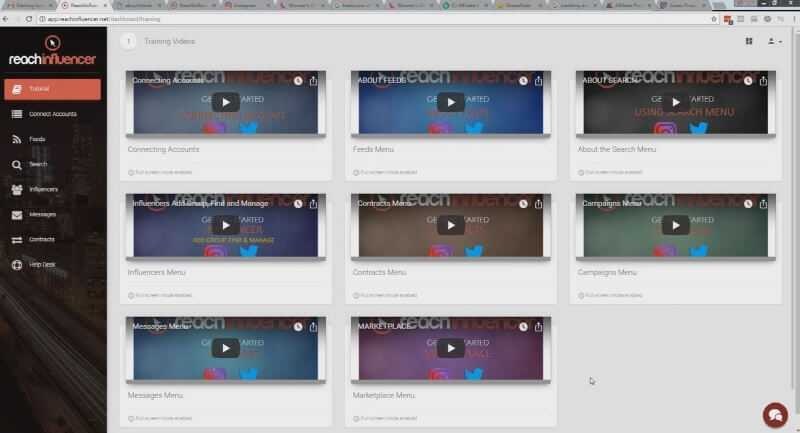This screenshot has width=800, height=433.
Task: Click watch-later icon on Connecting Accounts video
Action: [x=298, y=81]
